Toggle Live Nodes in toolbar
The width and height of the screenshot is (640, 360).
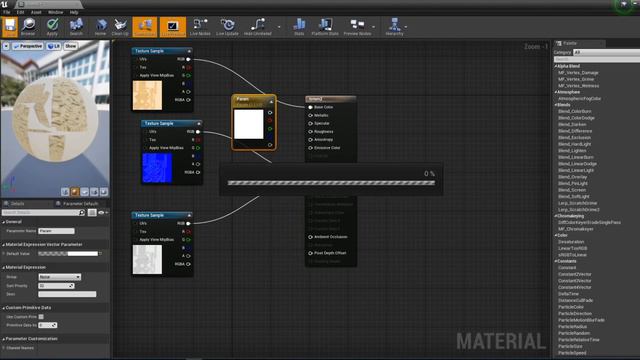[200, 27]
